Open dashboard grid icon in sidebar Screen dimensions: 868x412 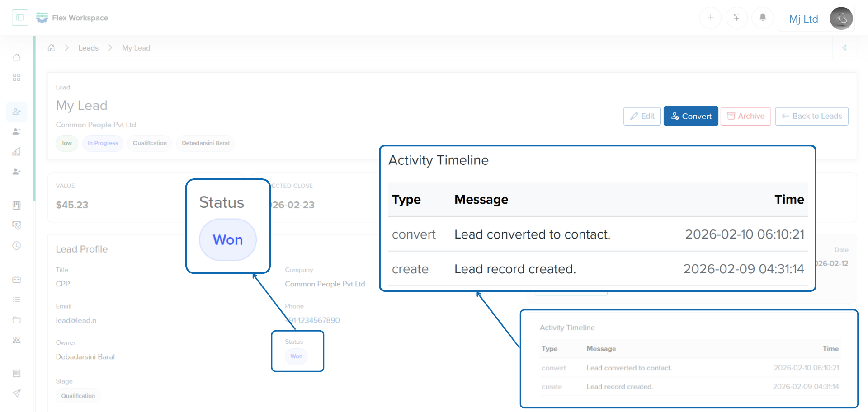[x=17, y=78]
